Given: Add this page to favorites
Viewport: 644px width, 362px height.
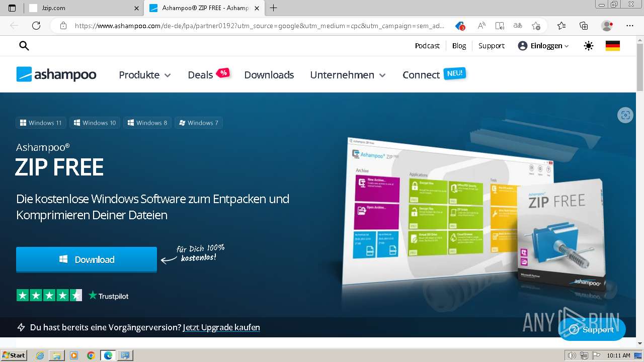Looking at the screenshot, I should (536, 26).
